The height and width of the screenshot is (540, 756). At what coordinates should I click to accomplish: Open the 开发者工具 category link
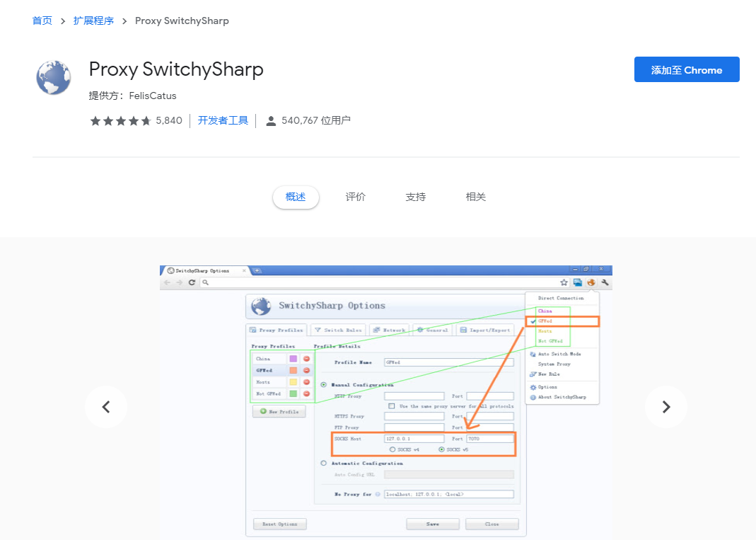(x=223, y=121)
